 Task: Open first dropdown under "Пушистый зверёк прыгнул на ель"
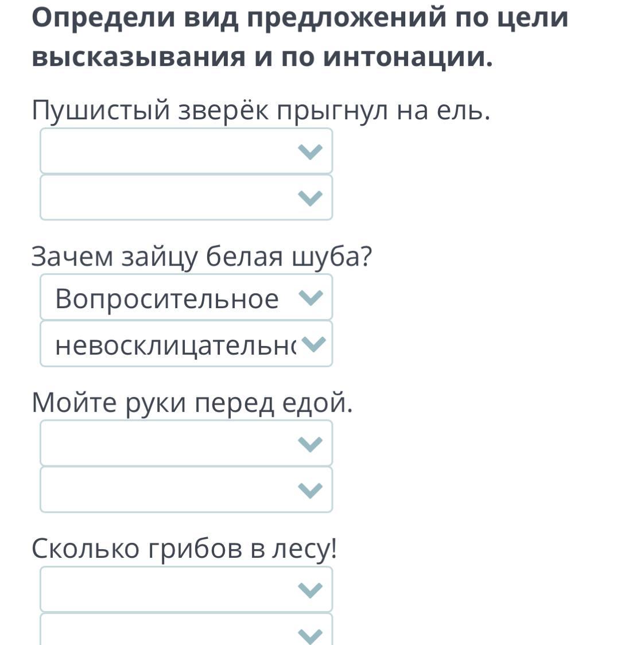pos(186,151)
